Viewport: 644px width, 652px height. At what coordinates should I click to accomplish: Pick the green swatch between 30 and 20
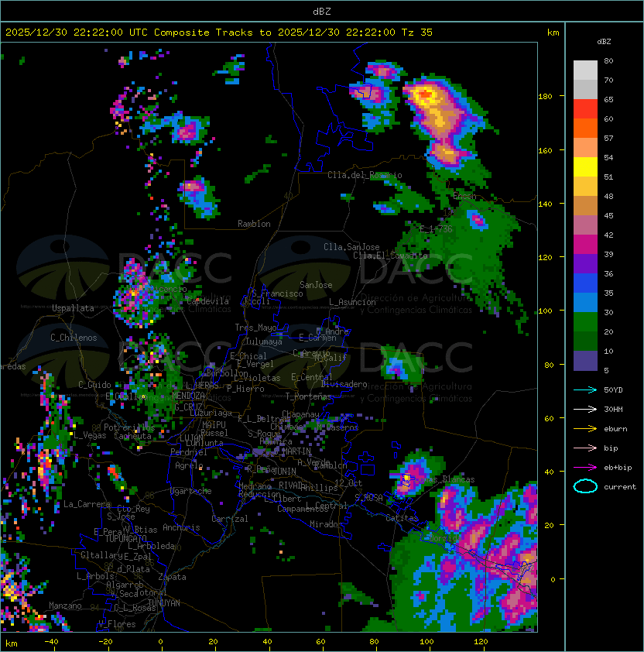pos(585,322)
